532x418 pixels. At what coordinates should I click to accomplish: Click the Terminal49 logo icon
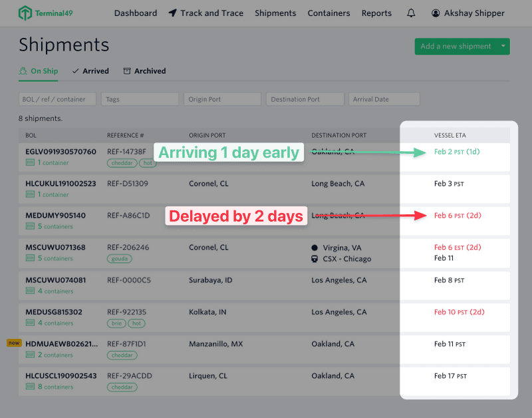coord(25,13)
